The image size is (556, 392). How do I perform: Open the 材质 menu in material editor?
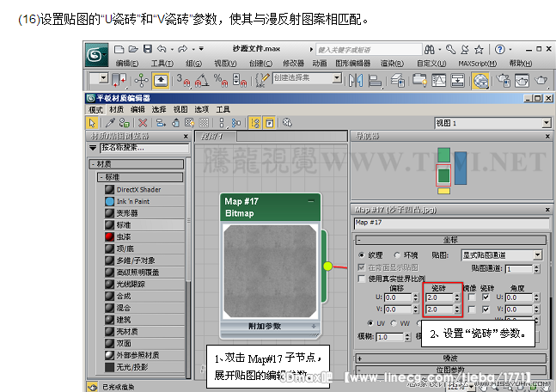point(116,110)
